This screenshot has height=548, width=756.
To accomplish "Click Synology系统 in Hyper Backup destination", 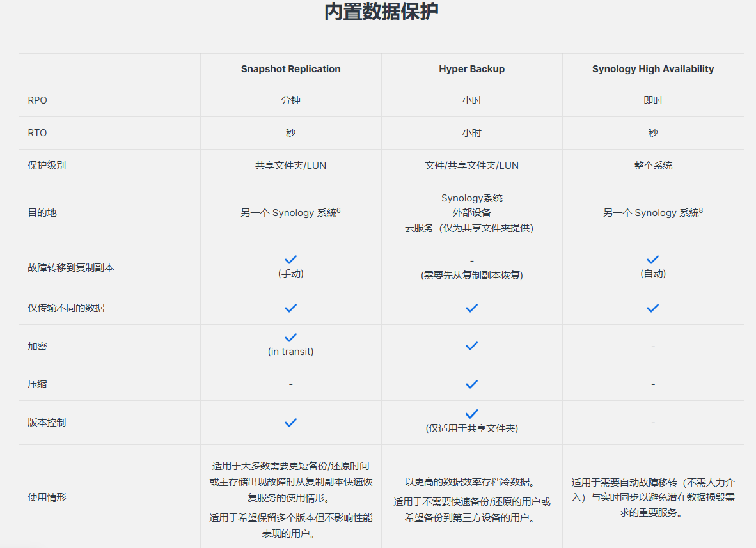I will coord(471,198).
